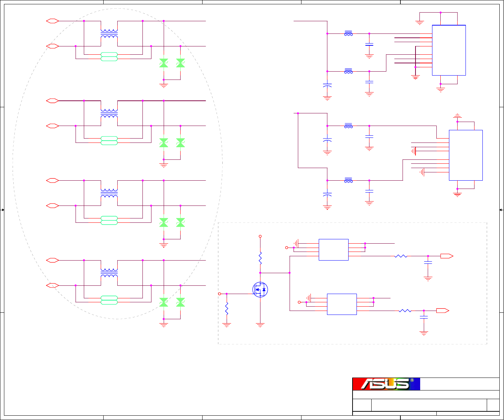Select the topmost blue connector block on right
Viewport: 504px width, 420px height.
tap(449, 50)
